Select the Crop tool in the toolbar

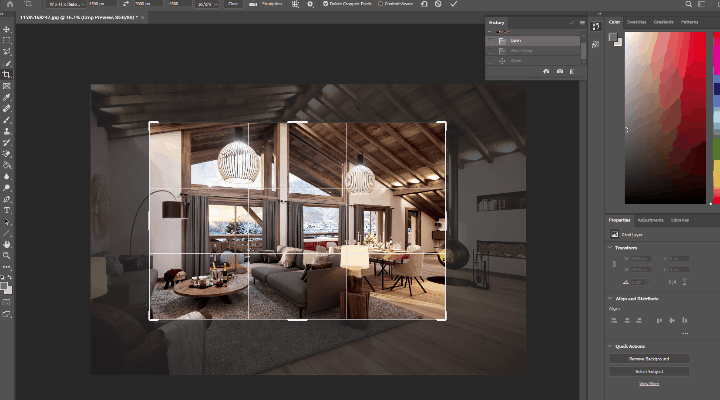point(7,74)
